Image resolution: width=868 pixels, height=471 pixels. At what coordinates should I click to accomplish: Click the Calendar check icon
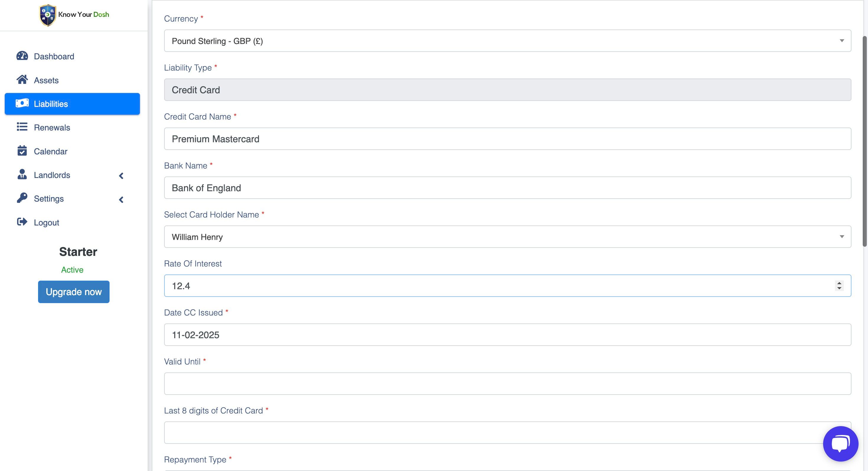(22, 151)
